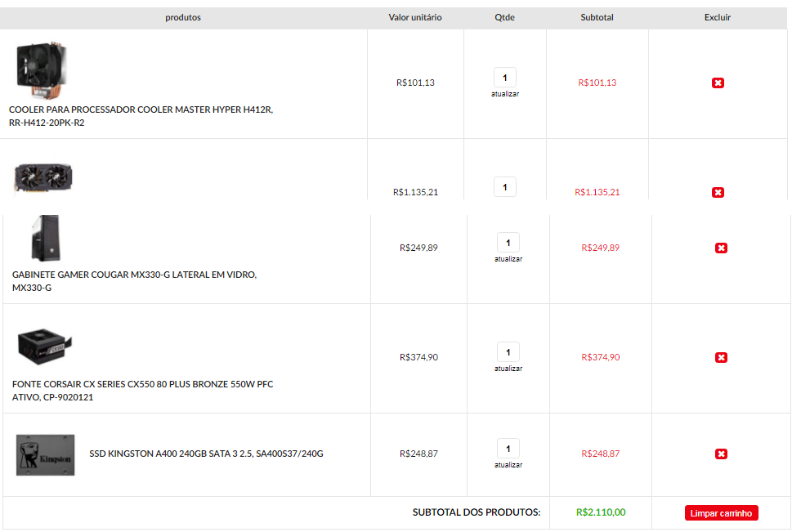Delete the Fonte Corsair CX550 row

721,358
